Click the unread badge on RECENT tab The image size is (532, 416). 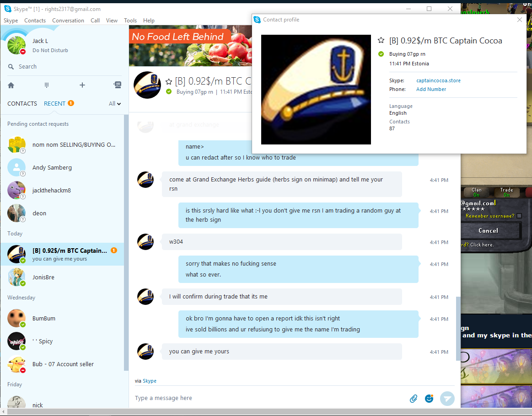71,103
